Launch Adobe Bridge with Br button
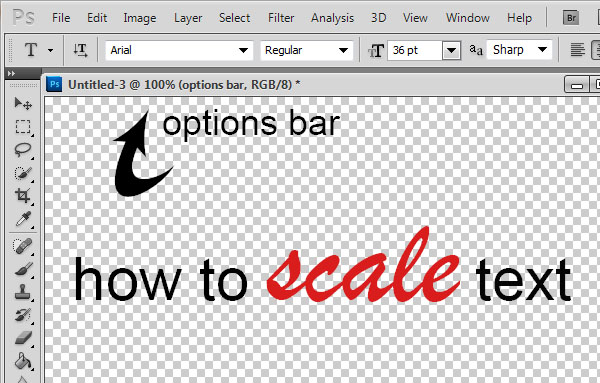The width and height of the screenshot is (600, 383). (571, 18)
